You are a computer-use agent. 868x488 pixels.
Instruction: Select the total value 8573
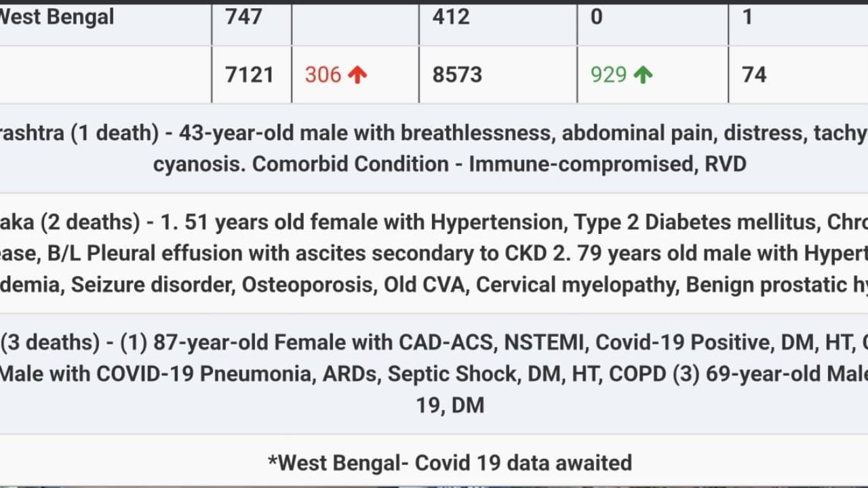[457, 75]
